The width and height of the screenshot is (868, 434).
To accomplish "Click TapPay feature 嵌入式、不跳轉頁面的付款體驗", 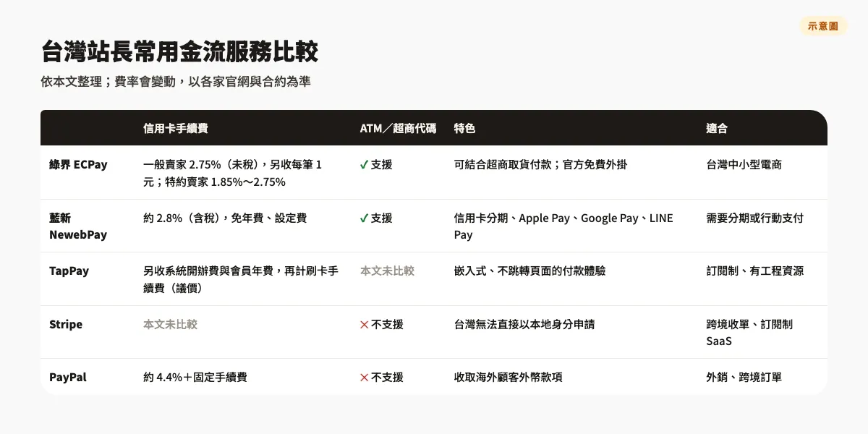I will [530, 271].
